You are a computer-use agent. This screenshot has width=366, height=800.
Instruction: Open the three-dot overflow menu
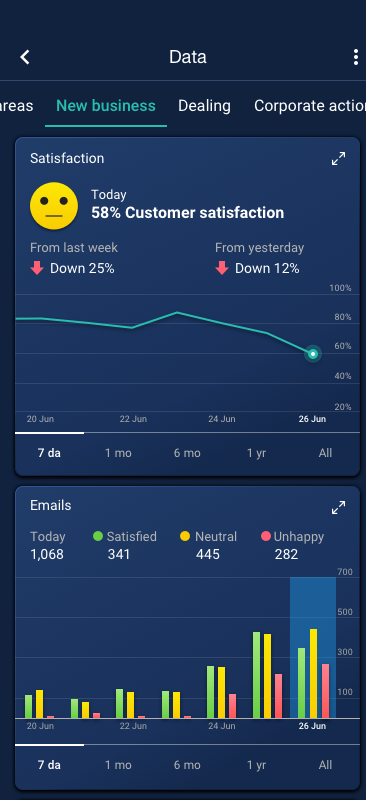tap(355, 57)
